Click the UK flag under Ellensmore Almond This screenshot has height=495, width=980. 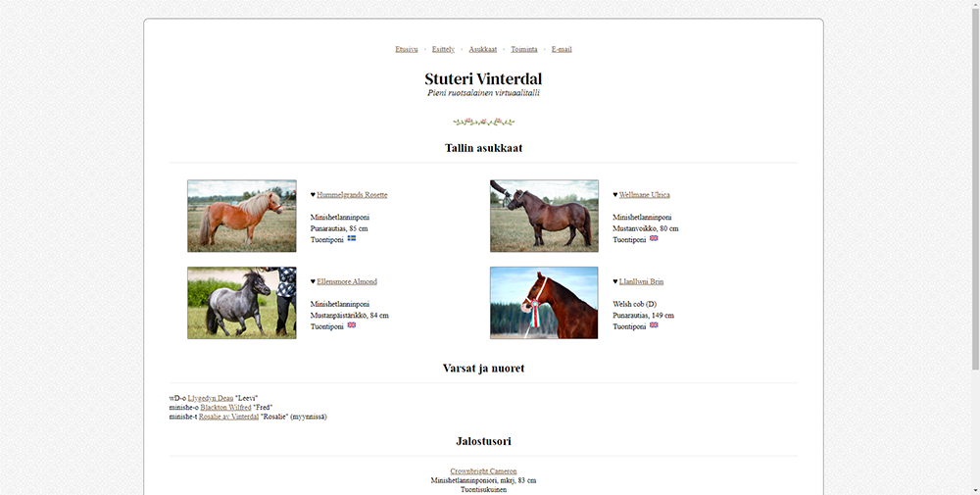coord(352,325)
